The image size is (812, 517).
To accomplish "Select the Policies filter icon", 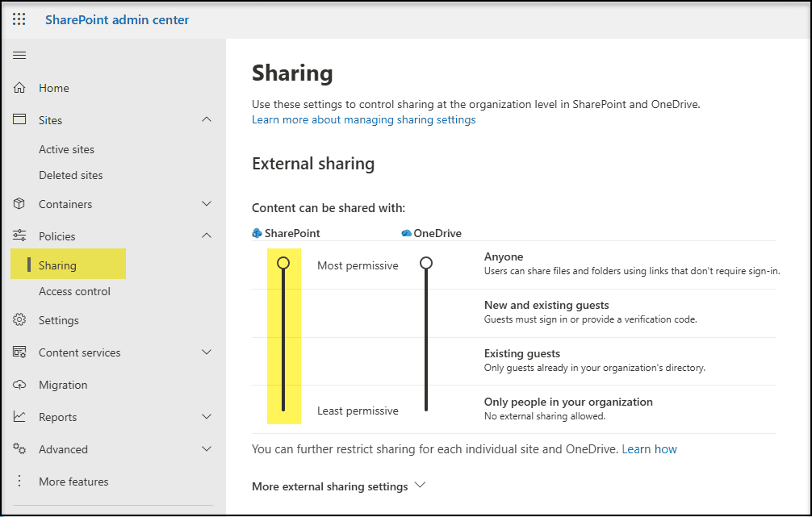I will tap(19, 236).
